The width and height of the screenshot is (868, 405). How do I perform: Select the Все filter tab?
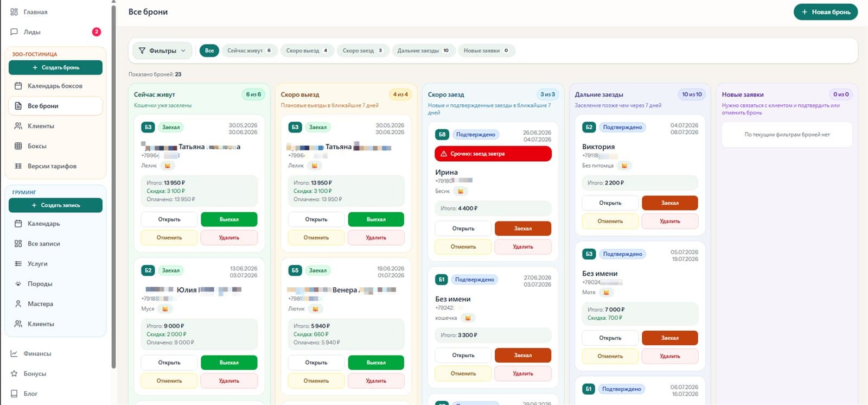[209, 50]
